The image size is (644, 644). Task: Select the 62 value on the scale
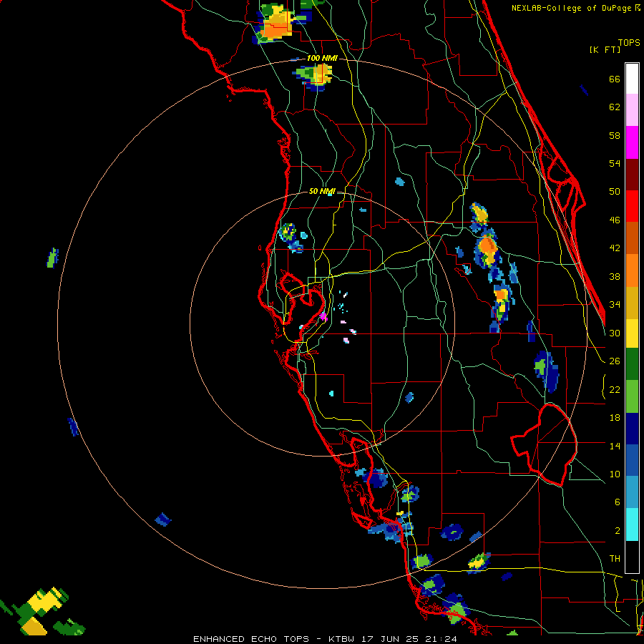tap(615, 107)
